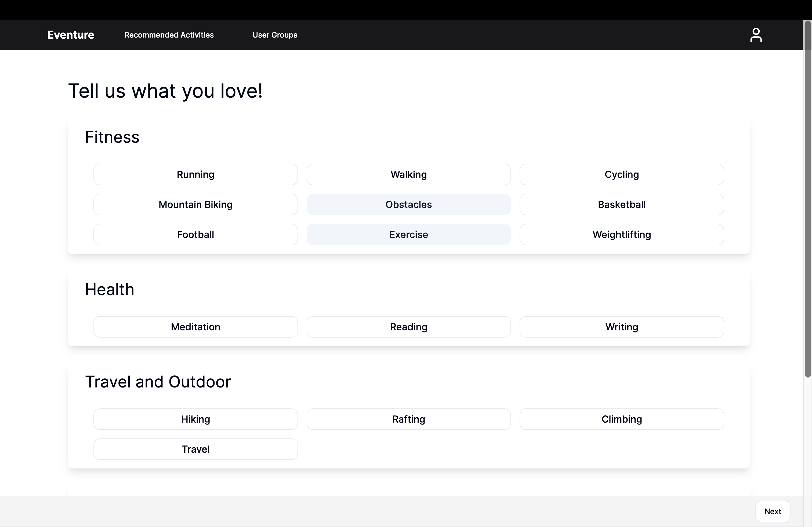Select Reading under Health
812x527 pixels.
408,327
